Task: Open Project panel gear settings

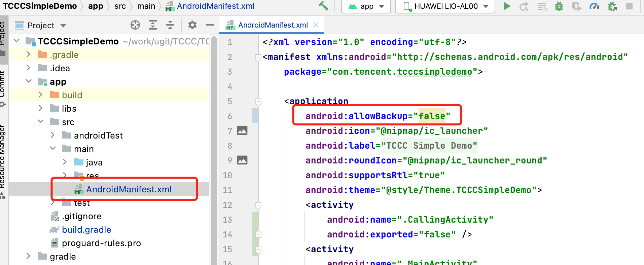Action: pos(192,25)
